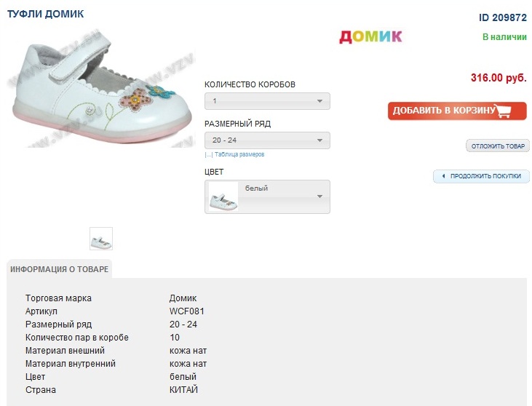Click the product ID 209872 text

point(502,17)
